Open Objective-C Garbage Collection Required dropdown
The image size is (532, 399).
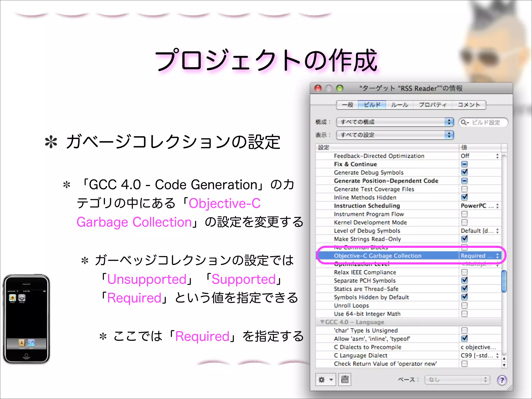[480, 256]
